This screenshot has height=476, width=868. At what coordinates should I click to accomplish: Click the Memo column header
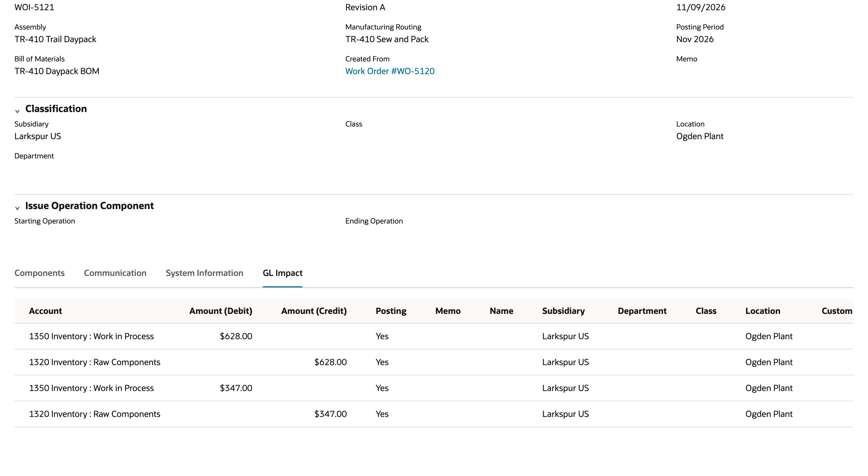click(x=448, y=311)
